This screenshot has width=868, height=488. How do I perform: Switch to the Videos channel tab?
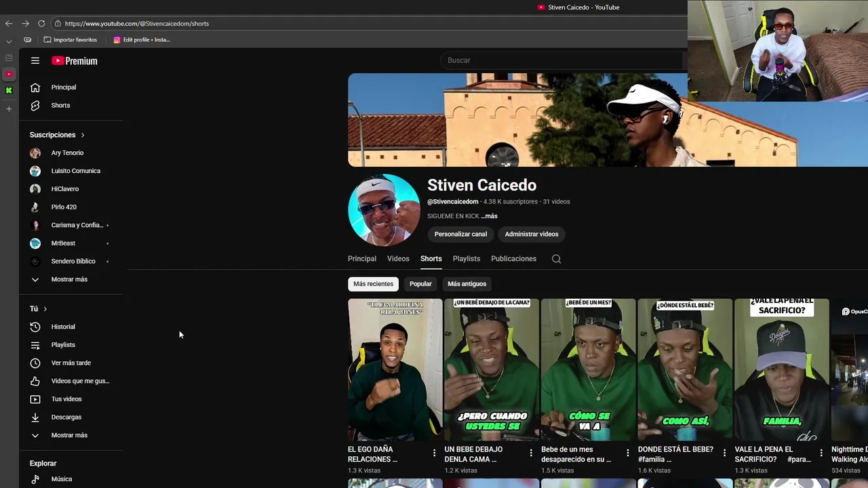pyautogui.click(x=398, y=259)
